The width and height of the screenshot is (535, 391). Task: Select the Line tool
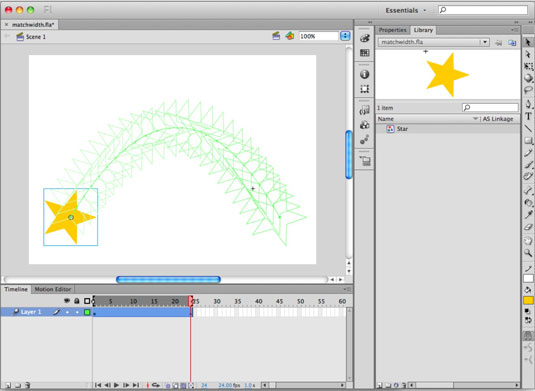pos(528,128)
